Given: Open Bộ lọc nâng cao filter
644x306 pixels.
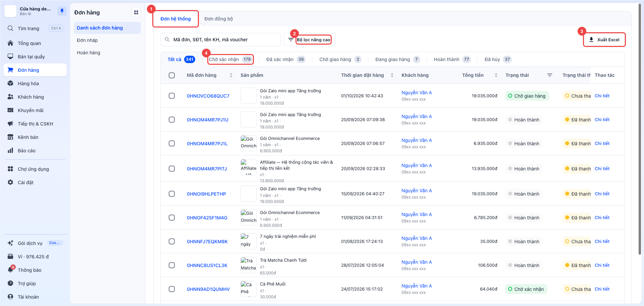Looking at the screenshot, I should (310, 40).
